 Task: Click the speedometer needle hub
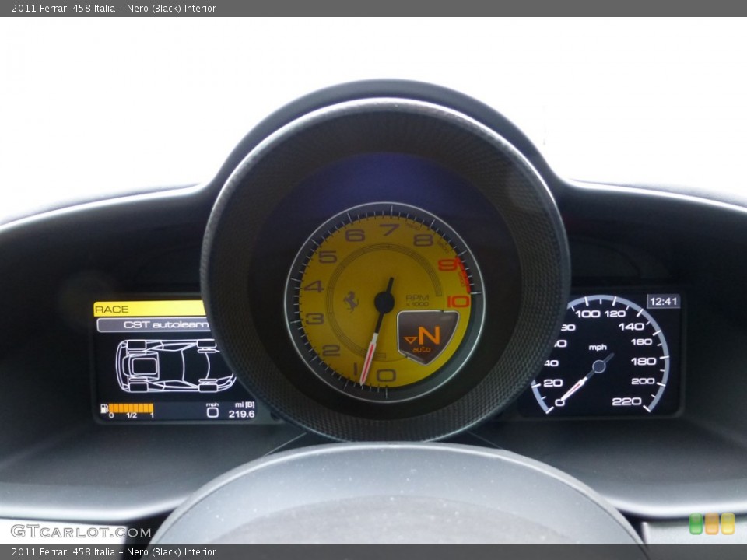pos(599,366)
